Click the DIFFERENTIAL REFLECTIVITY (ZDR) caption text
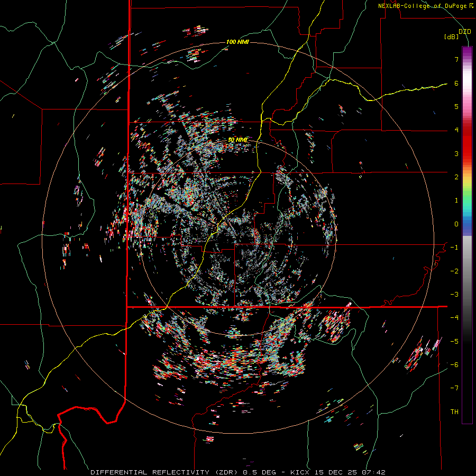Image resolution: width=476 pixels, height=476 pixels. 165,472
